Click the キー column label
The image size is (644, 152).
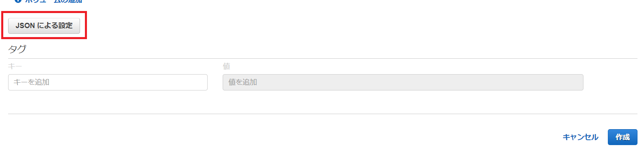coord(15,66)
